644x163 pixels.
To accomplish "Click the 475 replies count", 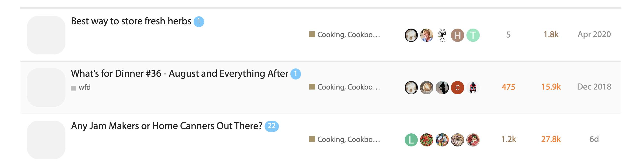I will pos(508,87).
